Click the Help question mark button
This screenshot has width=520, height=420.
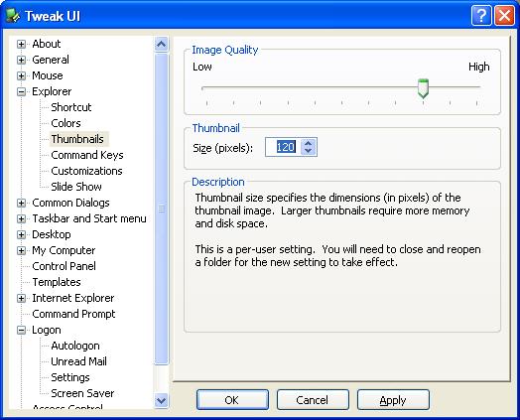tap(481, 15)
